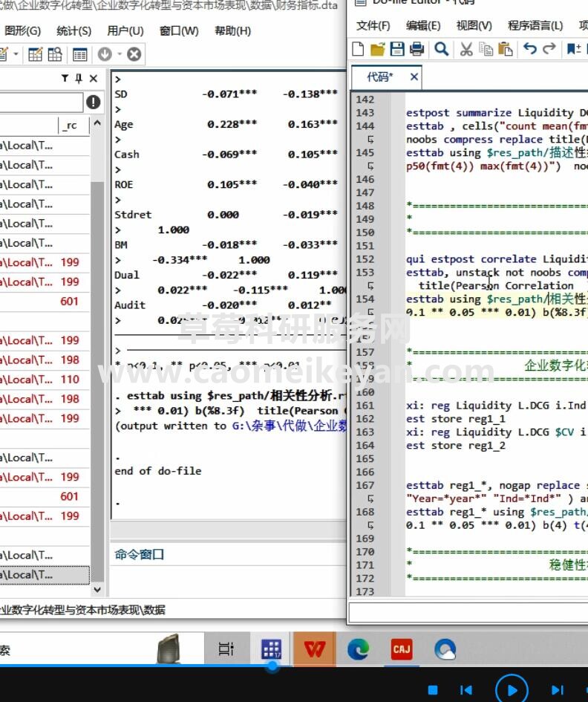588x702 pixels.
Task: Click the History search input field
Action: click(x=41, y=103)
